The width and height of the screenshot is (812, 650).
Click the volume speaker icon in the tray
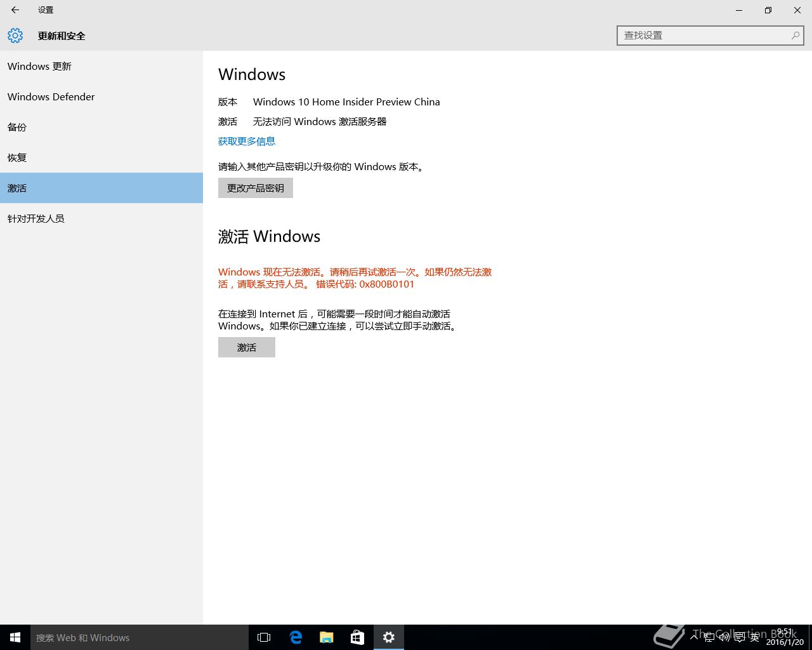point(724,637)
